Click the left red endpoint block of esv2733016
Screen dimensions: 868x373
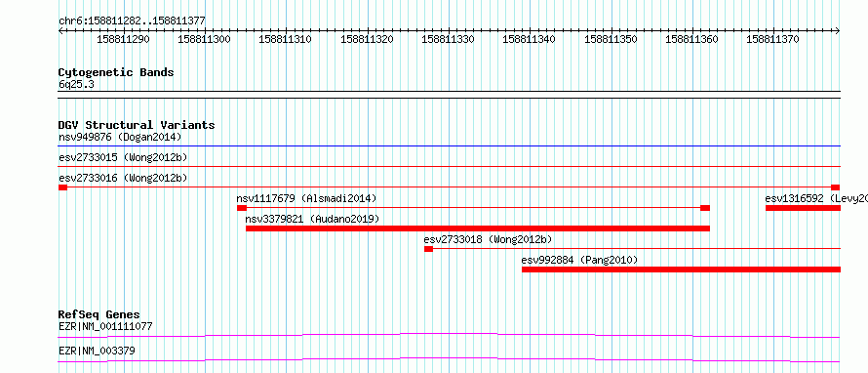(62, 187)
